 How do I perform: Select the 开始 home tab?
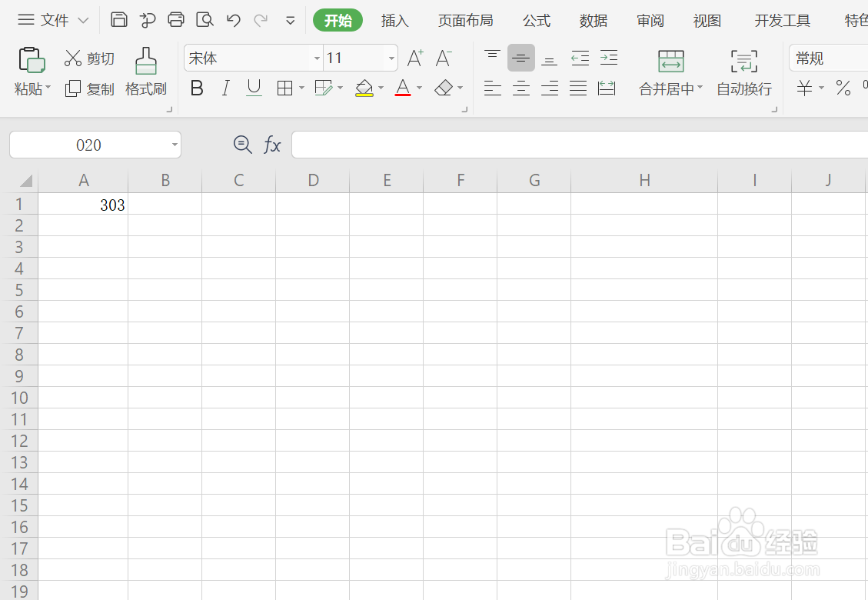tap(338, 21)
